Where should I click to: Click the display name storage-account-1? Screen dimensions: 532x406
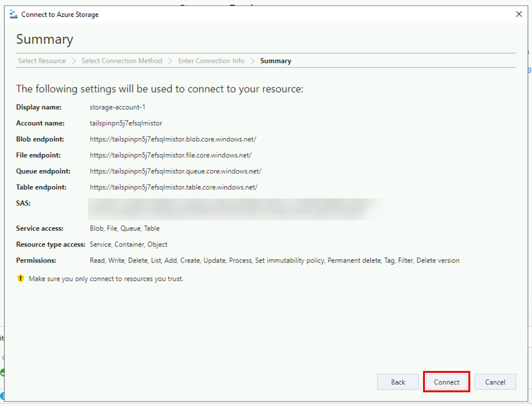(117, 107)
